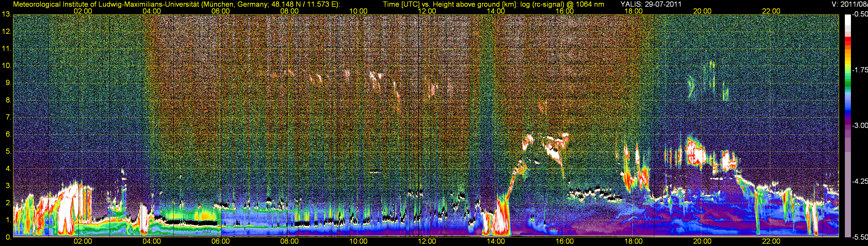The height and width of the screenshot is (246, 868).
Task: Click the 0 km height axis label
Action: click(x=8, y=237)
